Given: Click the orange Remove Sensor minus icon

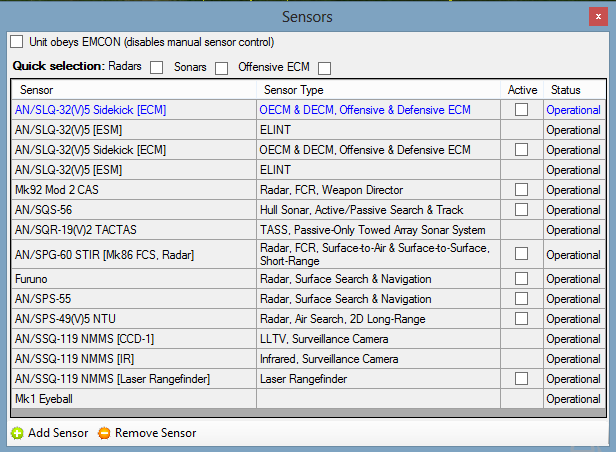Looking at the screenshot, I should (x=104, y=433).
